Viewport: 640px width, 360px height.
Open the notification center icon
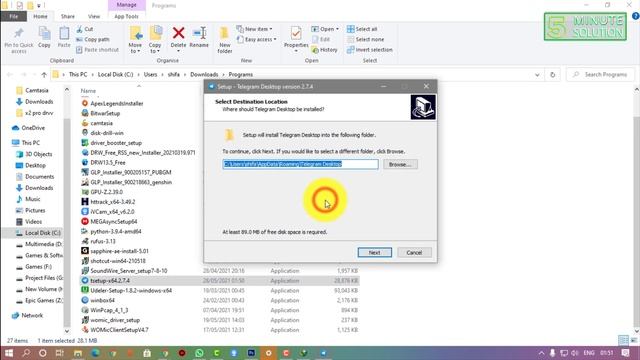[626, 353]
